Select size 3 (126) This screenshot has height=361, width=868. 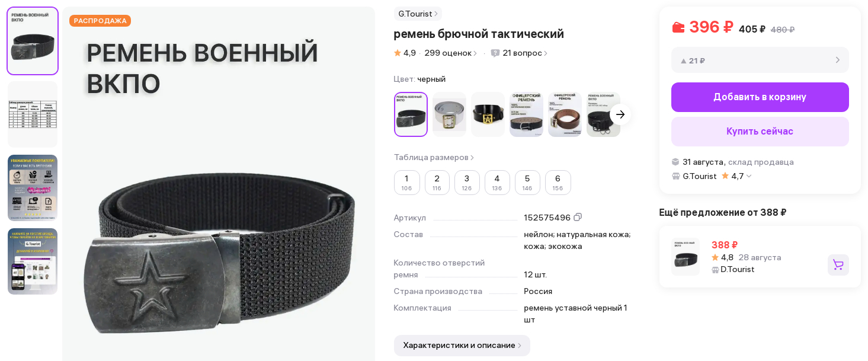click(467, 183)
